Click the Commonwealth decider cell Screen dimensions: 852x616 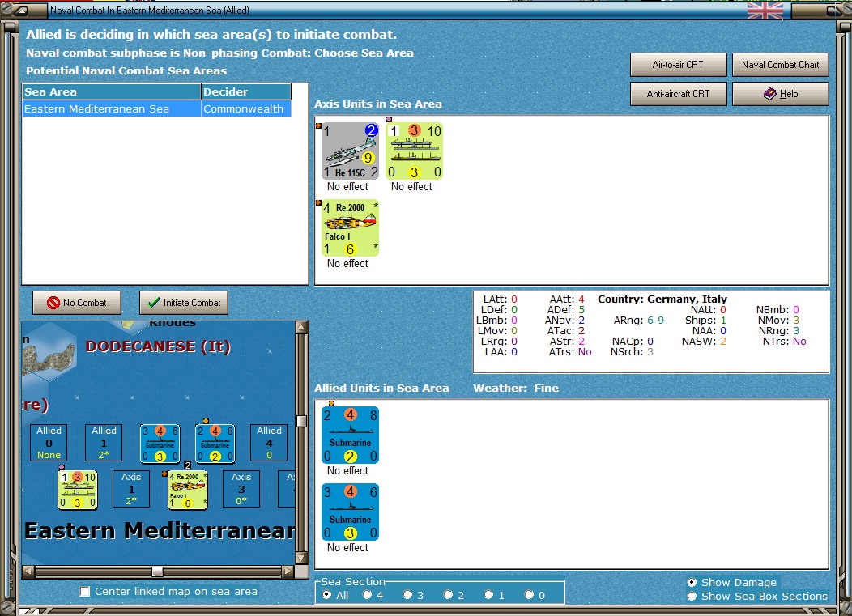tap(246, 108)
